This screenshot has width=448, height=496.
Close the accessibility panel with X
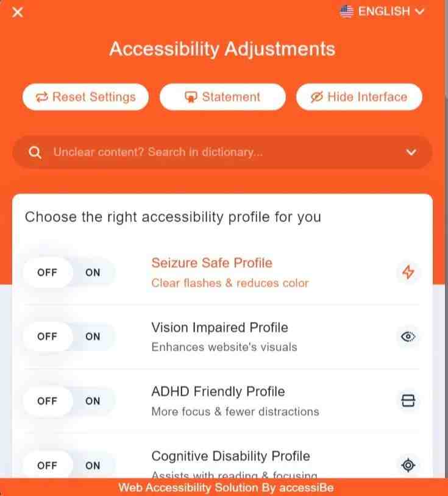click(x=18, y=12)
